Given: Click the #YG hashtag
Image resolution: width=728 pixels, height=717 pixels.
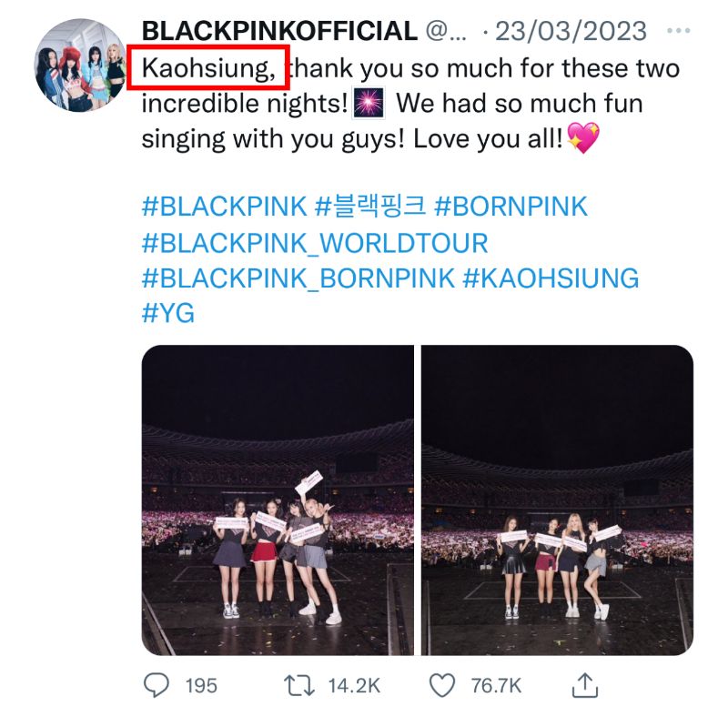Looking at the screenshot, I should point(168,314).
